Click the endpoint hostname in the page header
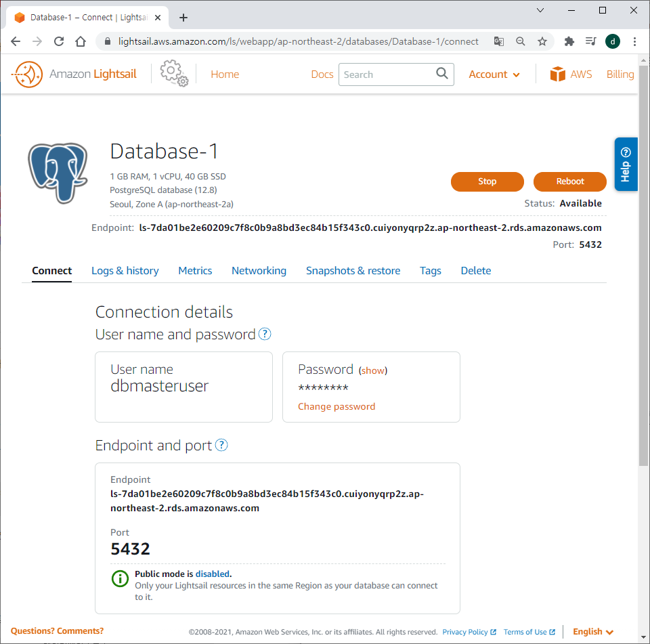This screenshot has height=644, width=650. tap(370, 228)
